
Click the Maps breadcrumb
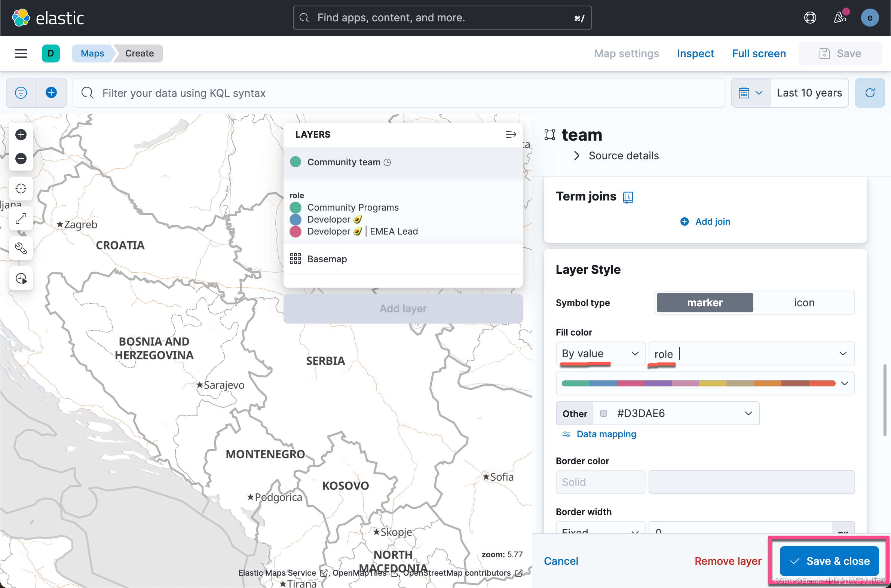pyautogui.click(x=92, y=53)
